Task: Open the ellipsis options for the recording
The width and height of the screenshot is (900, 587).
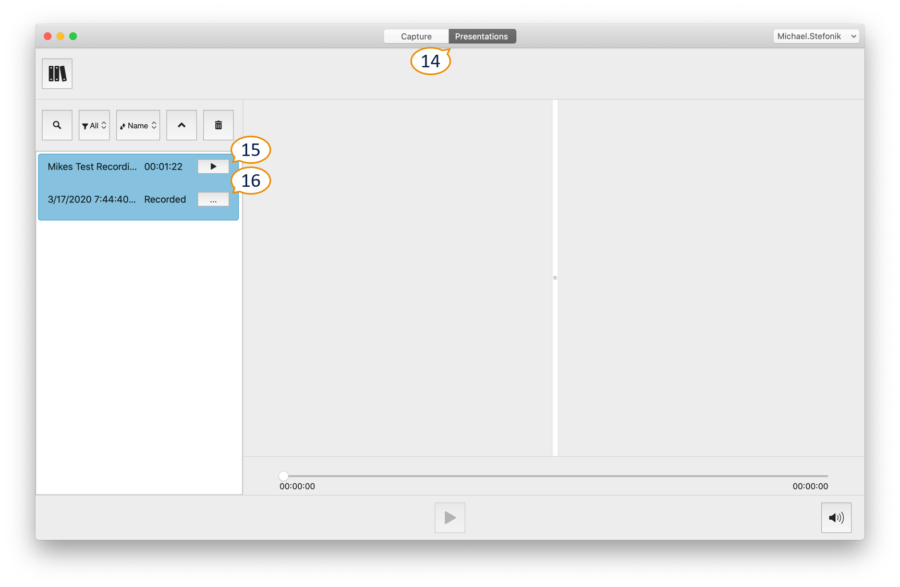Action: pos(213,200)
